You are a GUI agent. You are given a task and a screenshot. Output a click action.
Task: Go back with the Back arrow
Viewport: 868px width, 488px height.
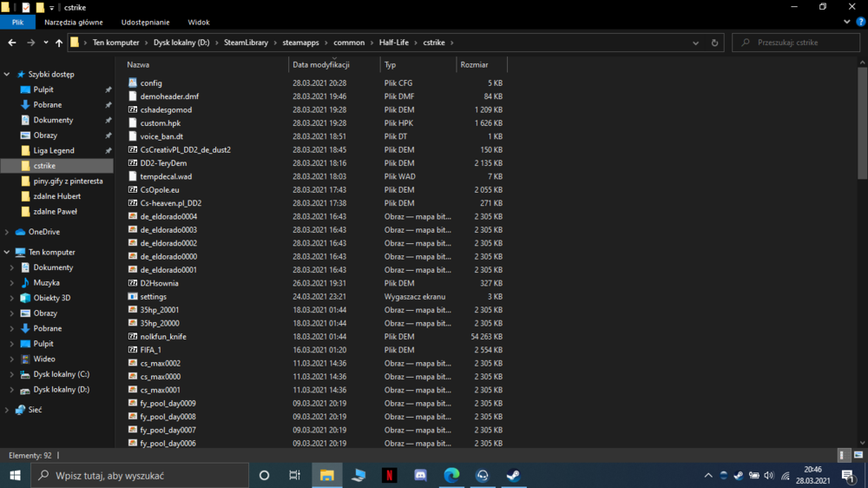11,43
